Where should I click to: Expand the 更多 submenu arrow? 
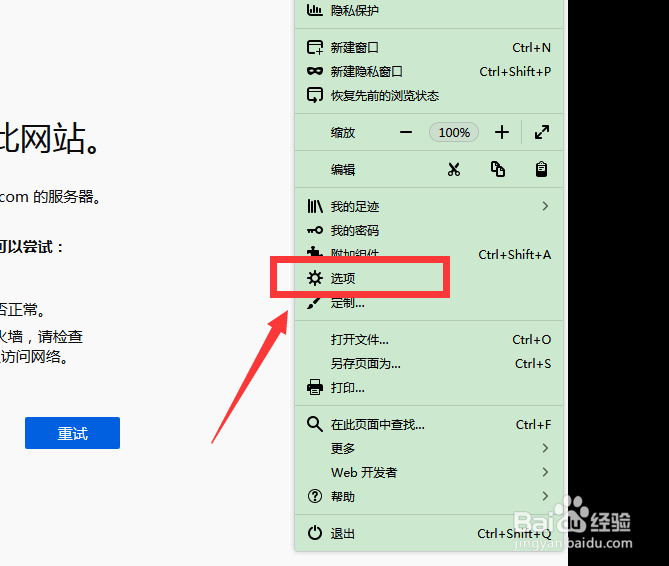pyautogui.click(x=545, y=448)
